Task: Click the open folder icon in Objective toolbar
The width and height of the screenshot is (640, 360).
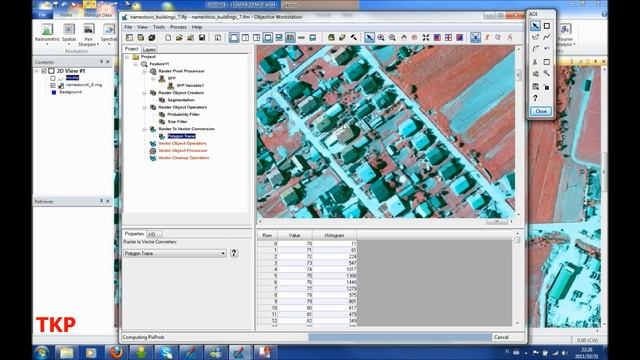Action: tap(179, 38)
